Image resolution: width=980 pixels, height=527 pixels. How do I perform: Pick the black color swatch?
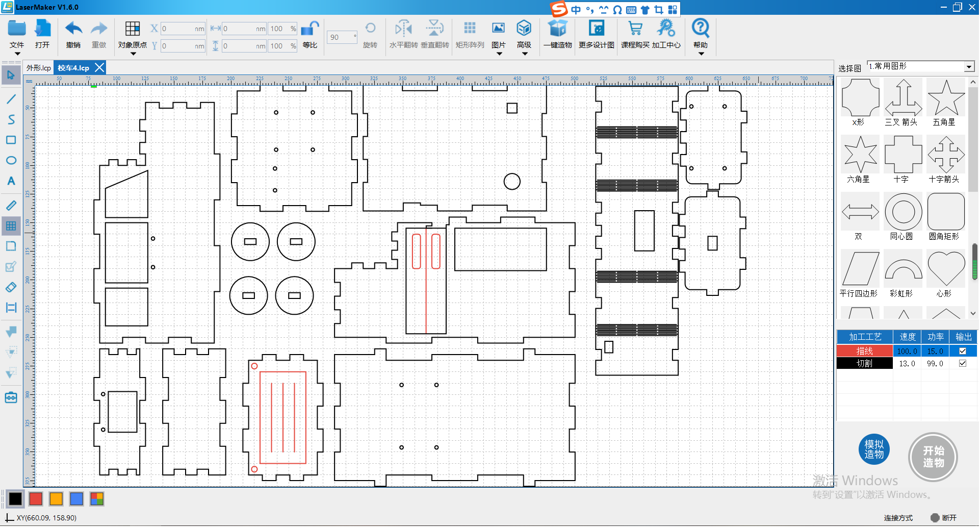pyautogui.click(x=15, y=499)
